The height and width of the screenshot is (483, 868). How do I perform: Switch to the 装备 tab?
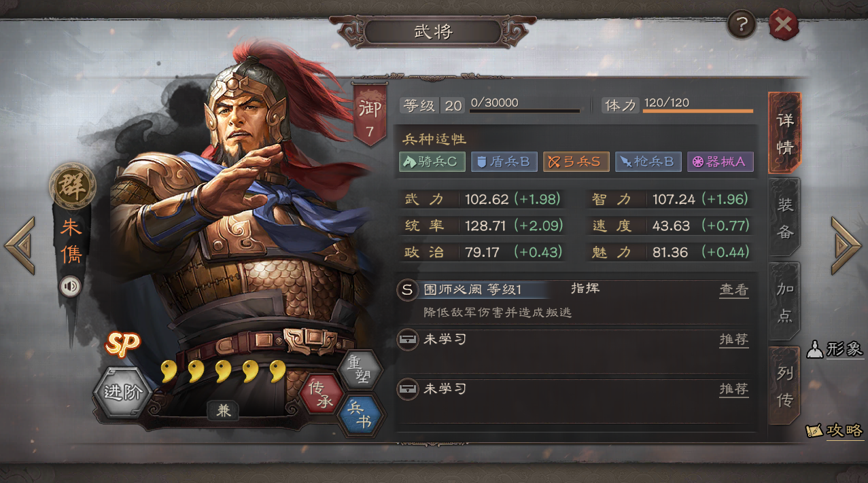coord(785,217)
